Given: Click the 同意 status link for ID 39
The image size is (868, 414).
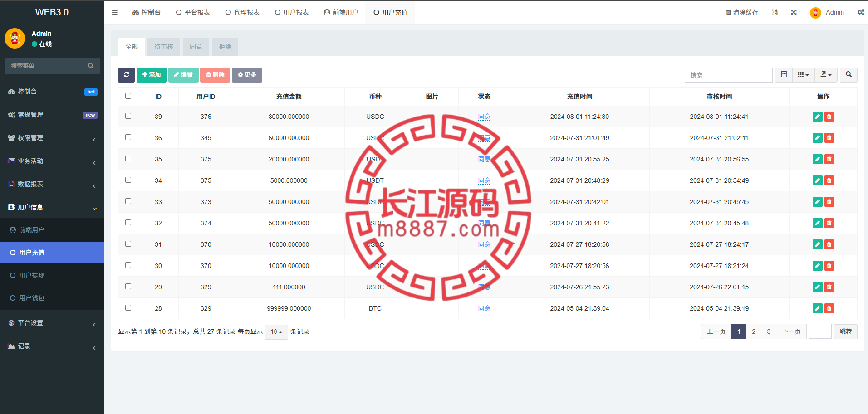Looking at the screenshot, I should click(x=484, y=117).
